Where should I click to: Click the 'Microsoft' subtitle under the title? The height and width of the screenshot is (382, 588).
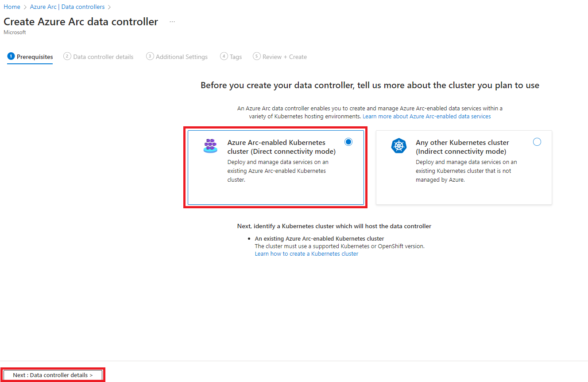coord(15,32)
